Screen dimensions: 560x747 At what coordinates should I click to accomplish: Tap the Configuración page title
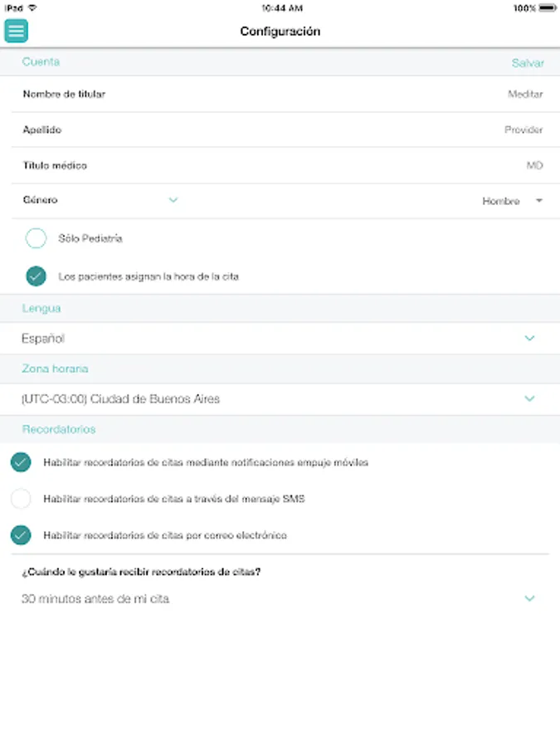coord(280,32)
